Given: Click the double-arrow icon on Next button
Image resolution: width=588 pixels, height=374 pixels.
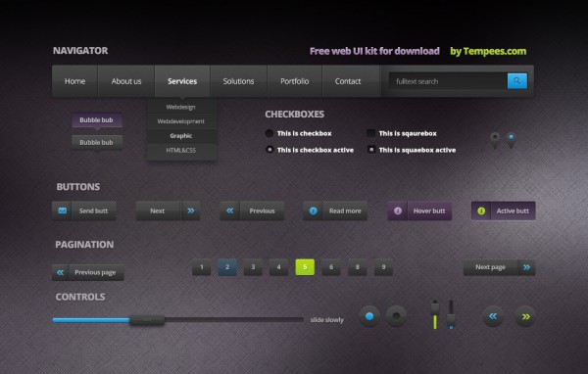Looking at the screenshot, I should pos(190,210).
